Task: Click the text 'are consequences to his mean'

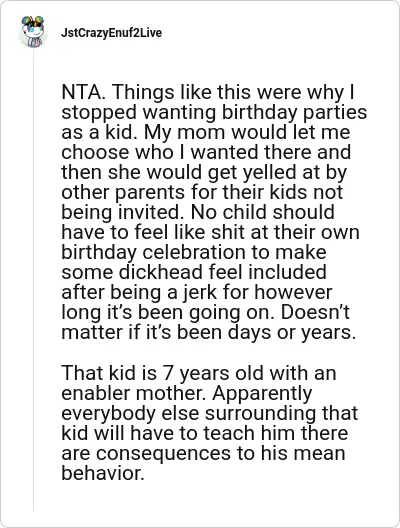Action: (203, 453)
